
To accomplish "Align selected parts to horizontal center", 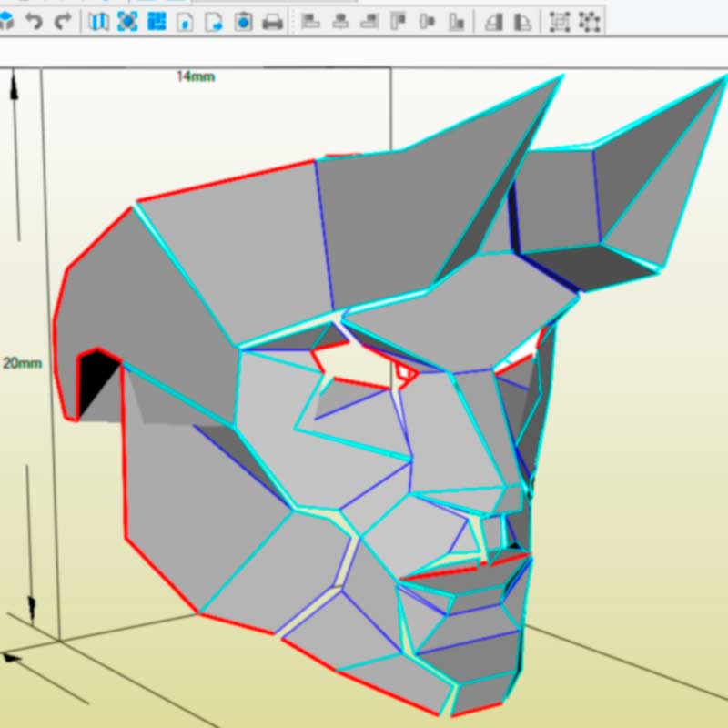I will click(340, 21).
